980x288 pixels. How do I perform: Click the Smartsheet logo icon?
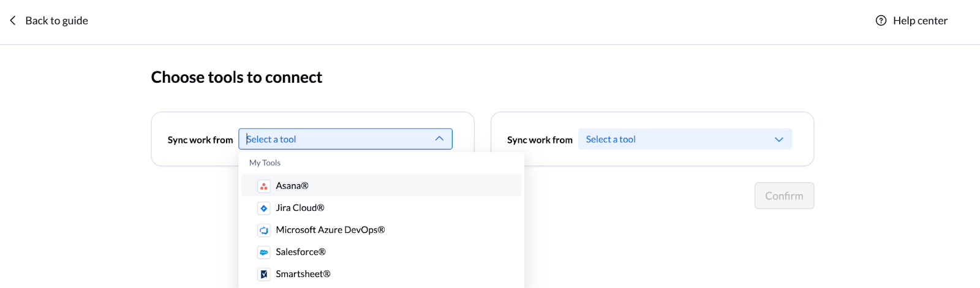[264, 275]
